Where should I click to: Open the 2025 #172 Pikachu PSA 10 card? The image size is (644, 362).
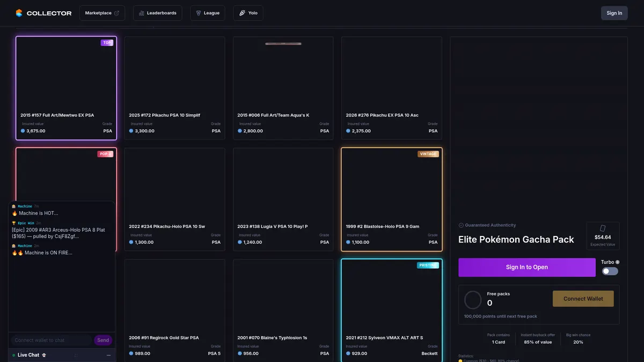174,88
